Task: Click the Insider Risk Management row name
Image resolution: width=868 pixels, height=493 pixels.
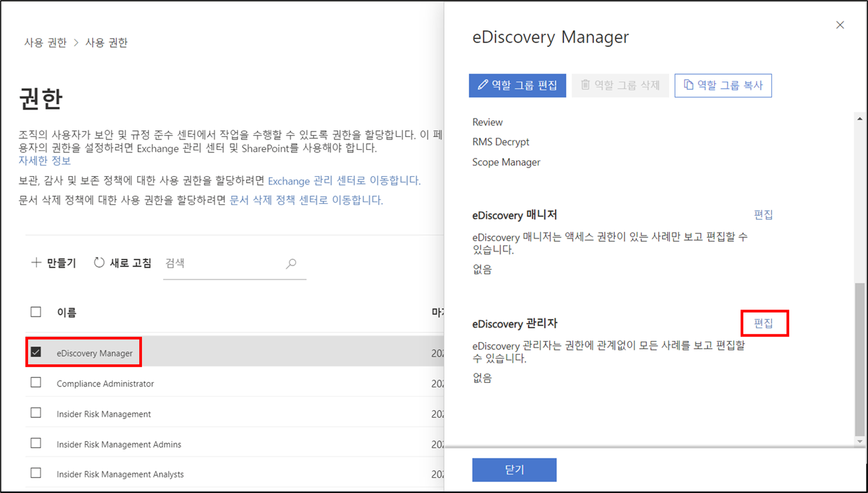Action: (x=104, y=414)
